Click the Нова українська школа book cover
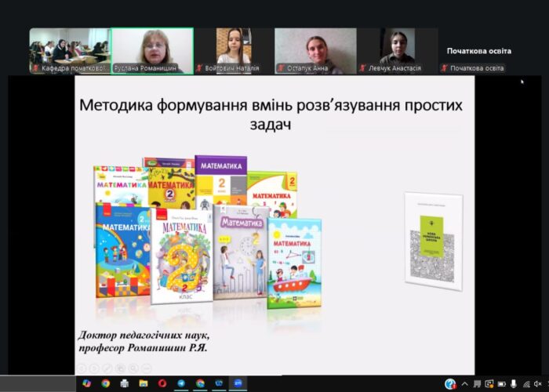The height and width of the screenshot is (392, 549). click(x=433, y=241)
